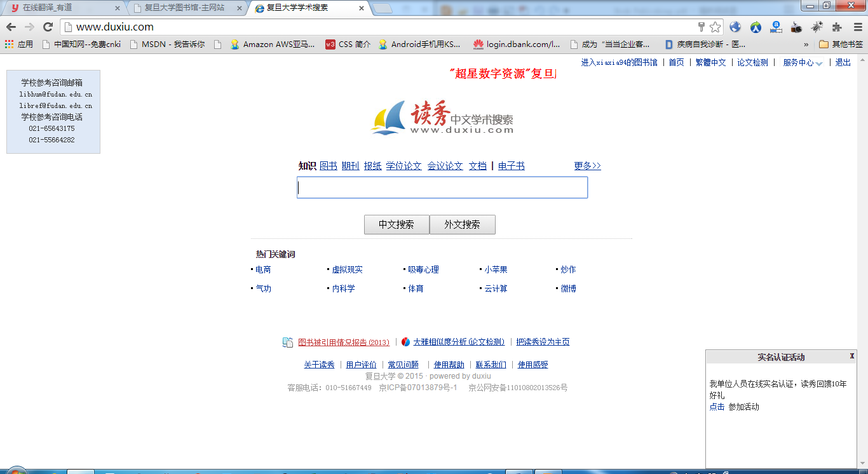Click the address bar URL www.duxiu.com

pos(115,27)
